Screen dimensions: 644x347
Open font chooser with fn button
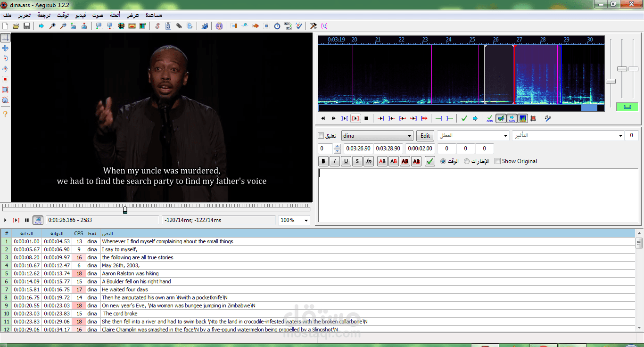coord(369,161)
